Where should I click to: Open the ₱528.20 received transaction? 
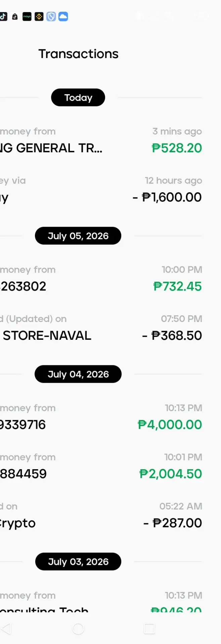[101, 140]
